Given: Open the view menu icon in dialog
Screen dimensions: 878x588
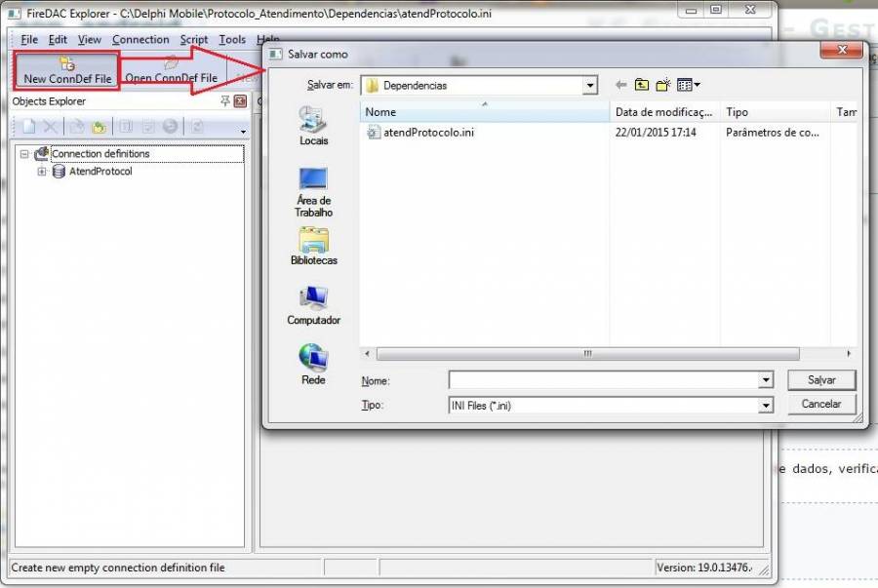Looking at the screenshot, I should click(689, 86).
